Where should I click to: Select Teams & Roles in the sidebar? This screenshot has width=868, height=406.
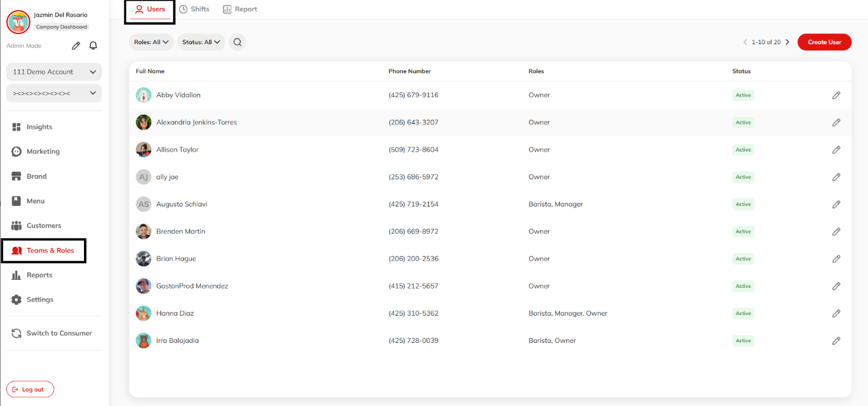pyautogui.click(x=44, y=250)
